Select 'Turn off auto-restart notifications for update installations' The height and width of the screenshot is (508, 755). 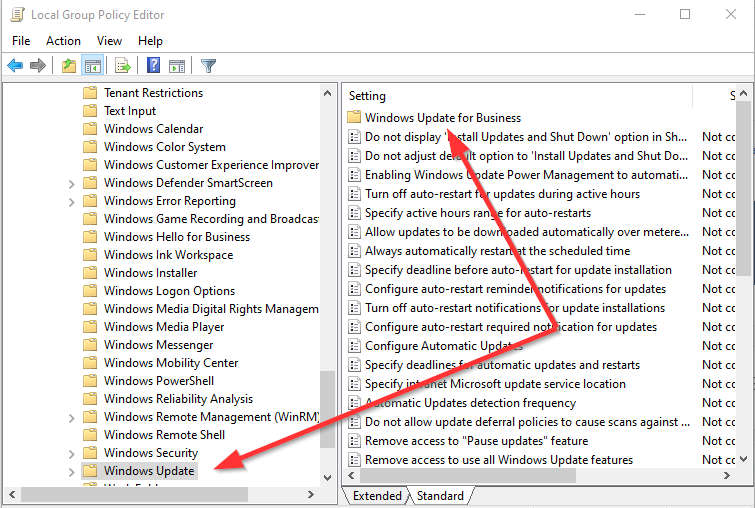[515, 308]
